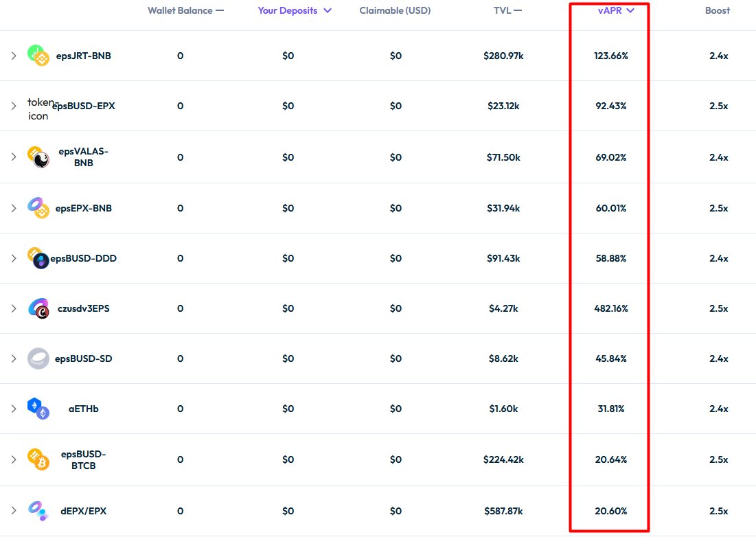Expand the epsBUSD-BTCB pool row

[14, 459]
